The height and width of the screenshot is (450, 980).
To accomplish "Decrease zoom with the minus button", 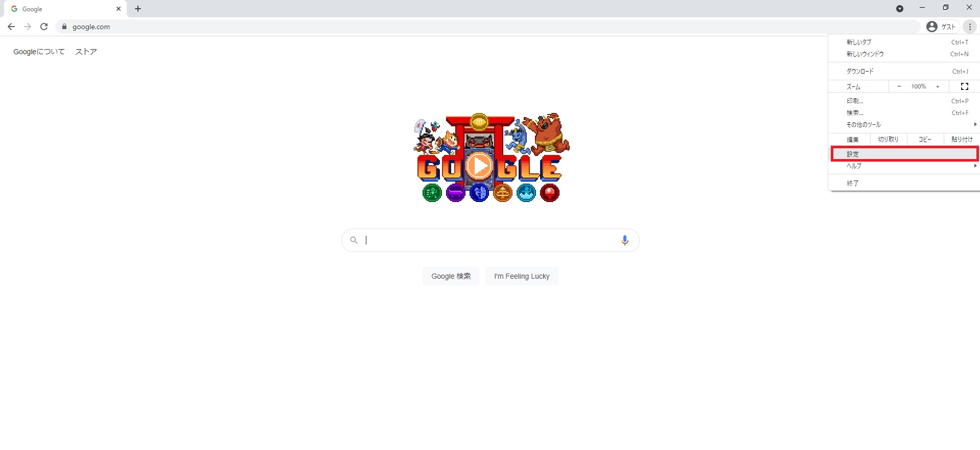I will (x=899, y=86).
